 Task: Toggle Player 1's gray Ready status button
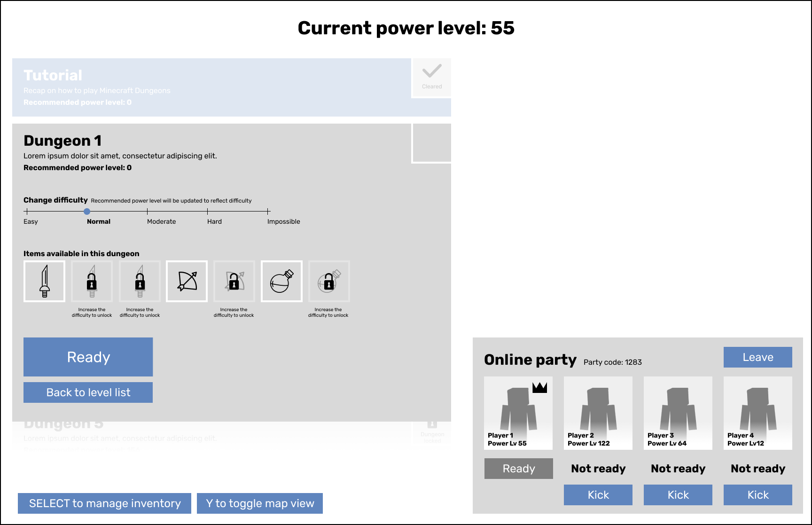click(519, 469)
